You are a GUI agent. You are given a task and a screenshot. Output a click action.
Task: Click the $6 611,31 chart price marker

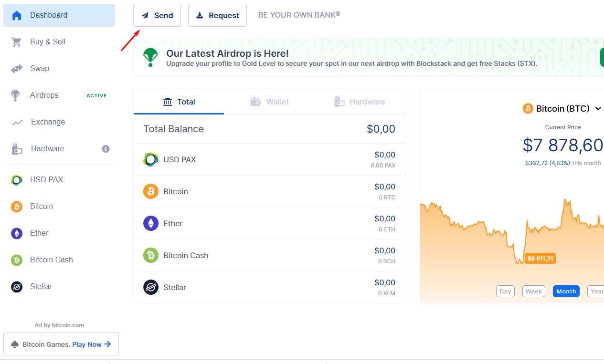pyautogui.click(x=540, y=259)
